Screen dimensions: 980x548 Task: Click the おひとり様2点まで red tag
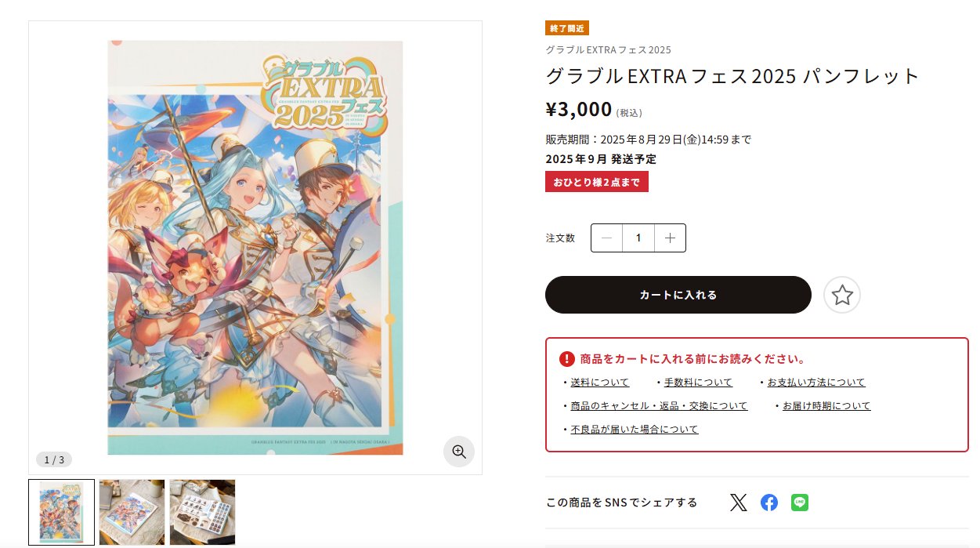[x=597, y=181]
